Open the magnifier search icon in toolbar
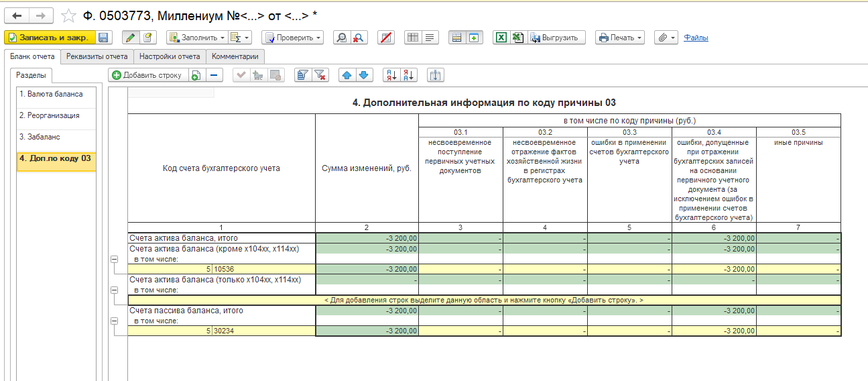The image size is (868, 381). 341,38
